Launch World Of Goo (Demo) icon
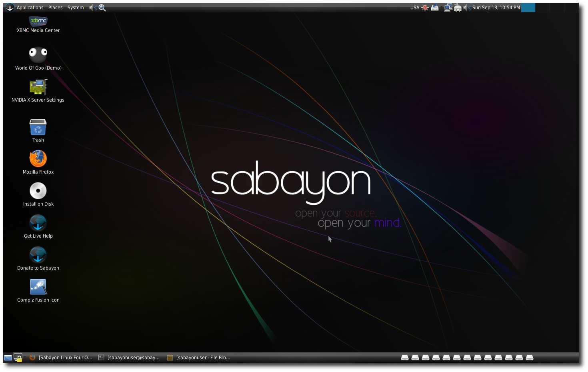The image size is (588, 372). point(38,58)
